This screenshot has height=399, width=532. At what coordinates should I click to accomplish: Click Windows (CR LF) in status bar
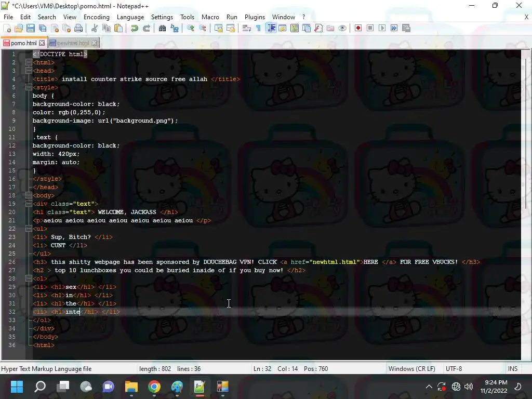click(412, 369)
